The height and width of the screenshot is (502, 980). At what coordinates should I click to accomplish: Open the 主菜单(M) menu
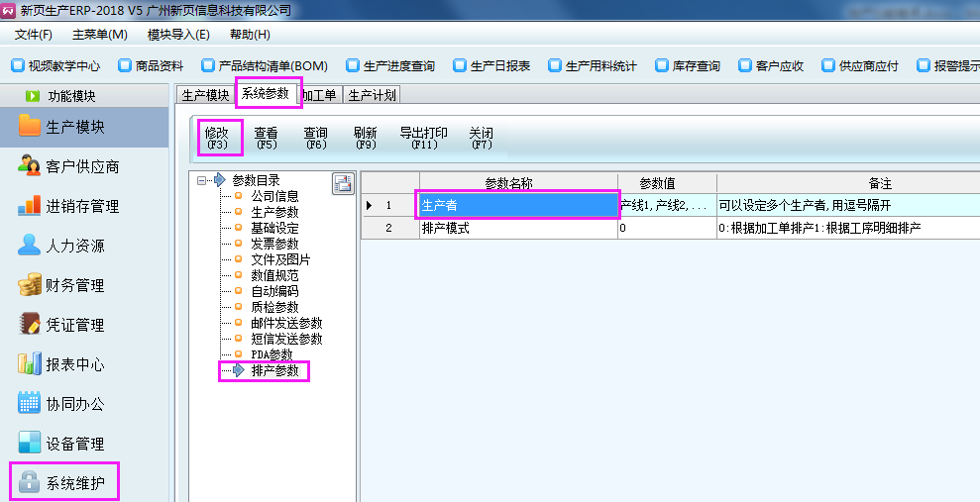(x=99, y=35)
